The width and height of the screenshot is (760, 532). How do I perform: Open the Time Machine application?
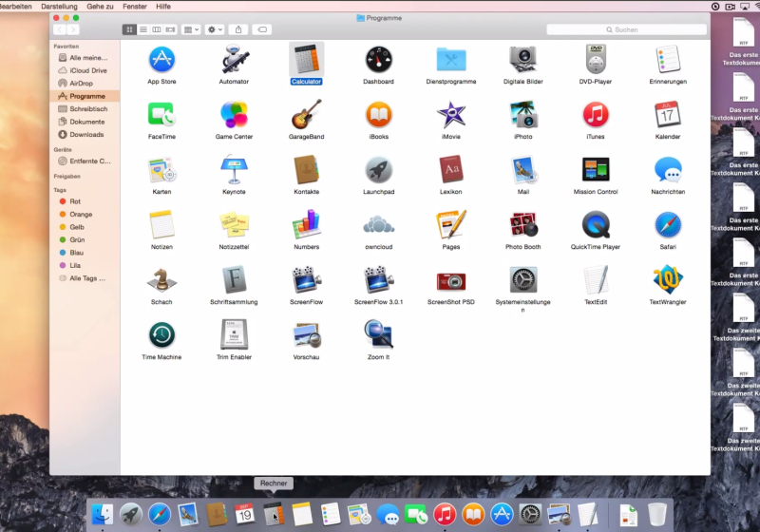coord(161,334)
